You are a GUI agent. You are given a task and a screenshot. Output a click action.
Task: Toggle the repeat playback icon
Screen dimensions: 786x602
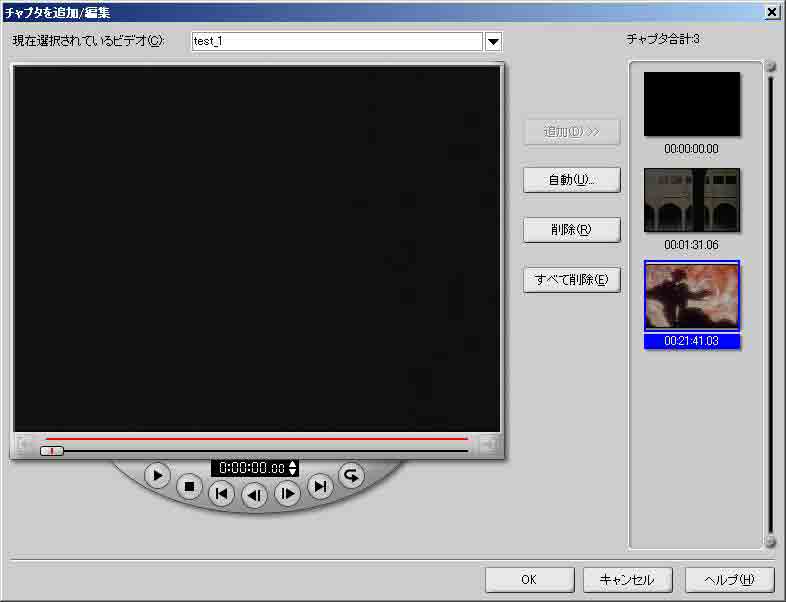[x=351, y=475]
